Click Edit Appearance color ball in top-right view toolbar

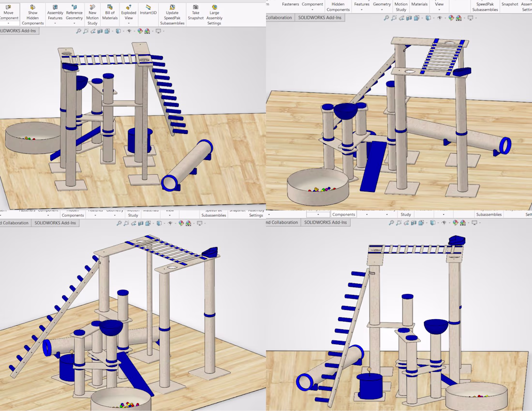pyautogui.click(x=451, y=18)
